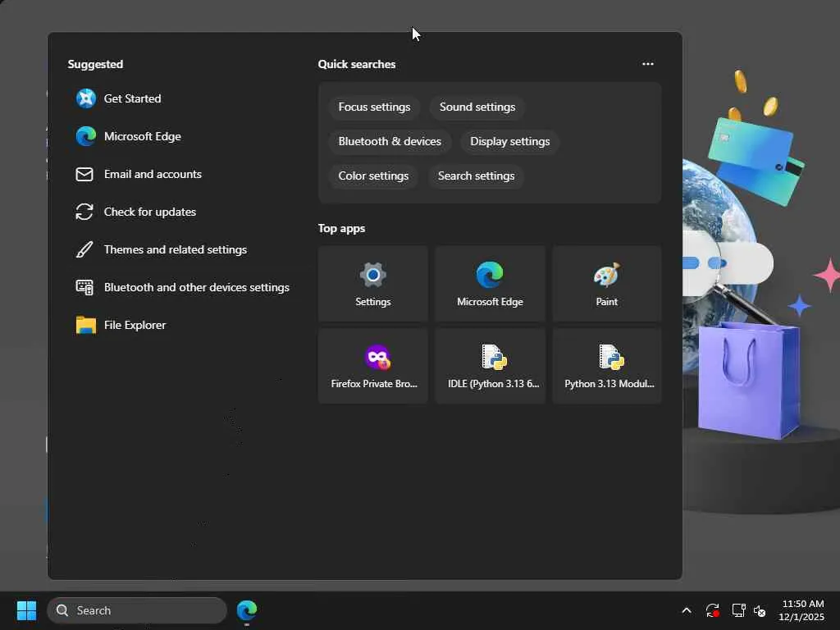Open the network status tray icon
This screenshot has height=630, width=840.
[739, 610]
